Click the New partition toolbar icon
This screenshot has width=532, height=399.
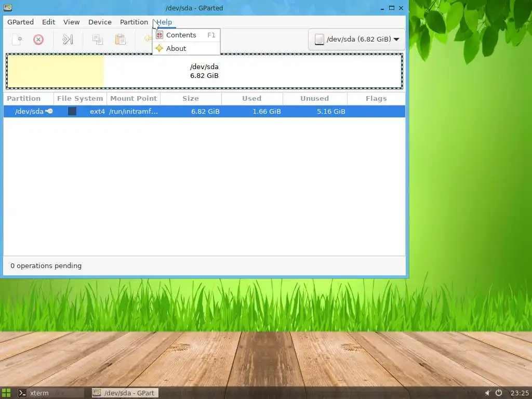(17, 39)
